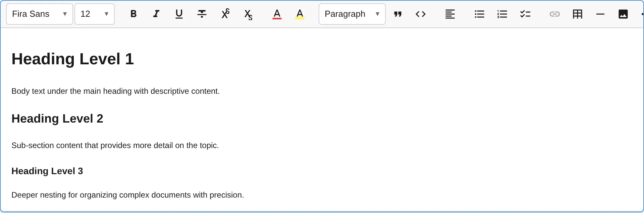This screenshot has width=644, height=213.
Task: Set text alignment to left
Action: click(450, 14)
